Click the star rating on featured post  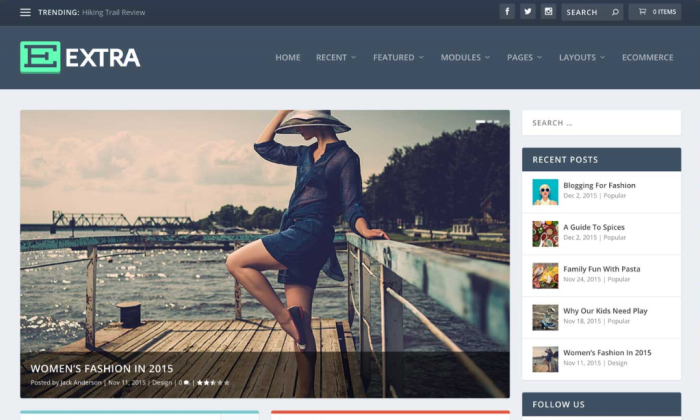coord(213,382)
